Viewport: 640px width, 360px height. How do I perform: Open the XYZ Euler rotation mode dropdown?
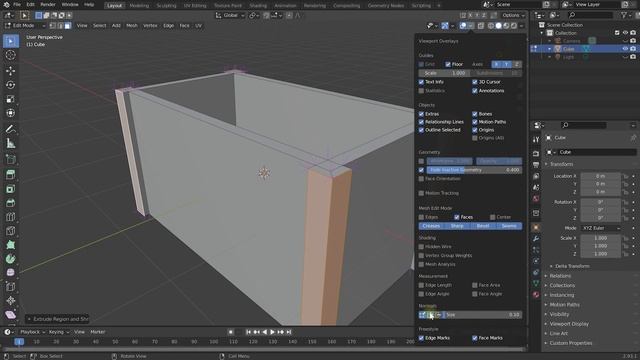[x=600, y=228]
